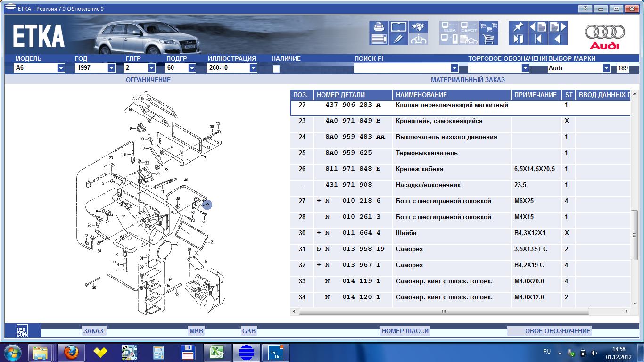Click the horizontal scrollbar thumb under the parts table
Image resolution: width=644 pixels, height=362 pixels.
444,311
